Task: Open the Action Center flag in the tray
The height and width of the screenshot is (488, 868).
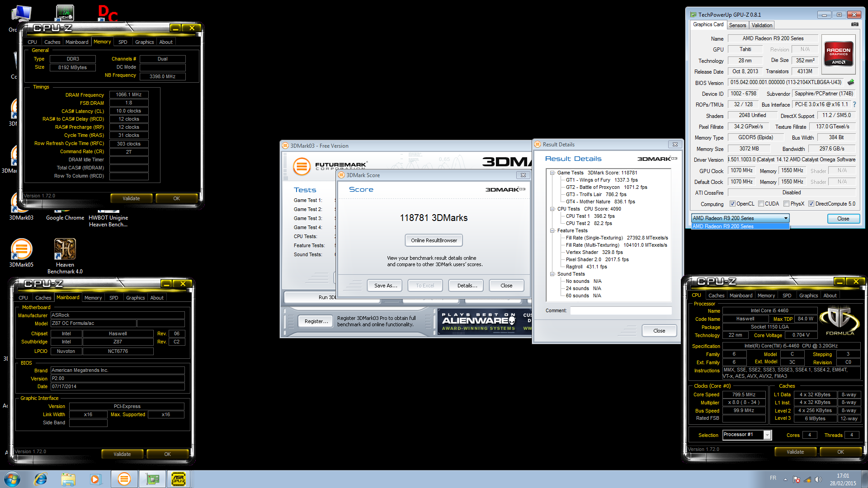Action: tap(797, 479)
